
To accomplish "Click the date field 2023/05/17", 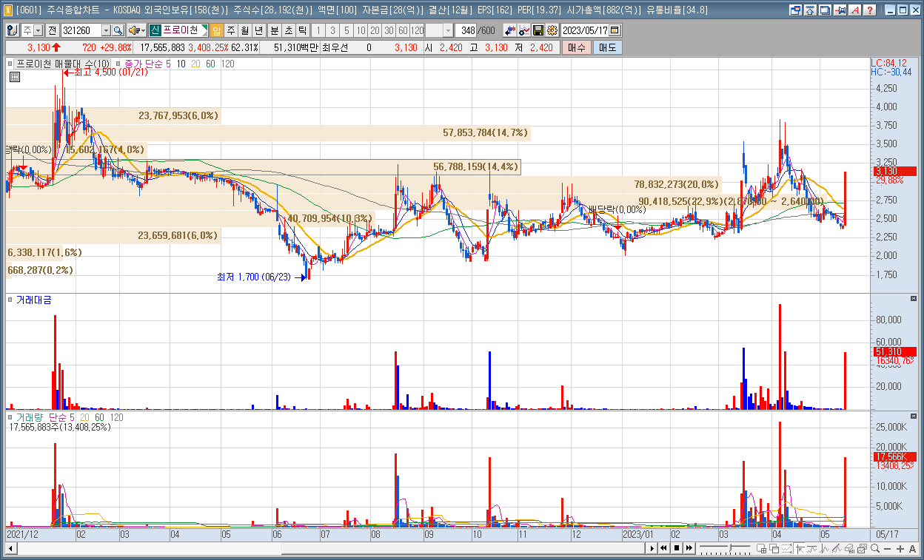I will point(585,30).
